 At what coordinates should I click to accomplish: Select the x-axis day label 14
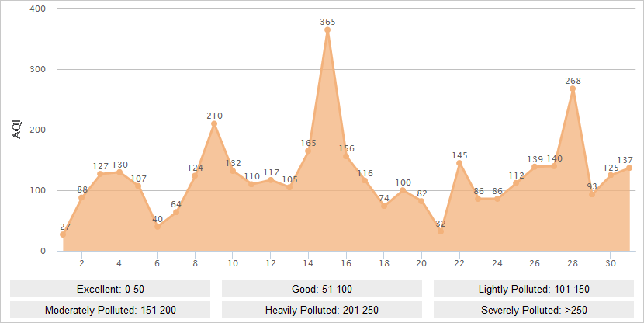[309, 263]
